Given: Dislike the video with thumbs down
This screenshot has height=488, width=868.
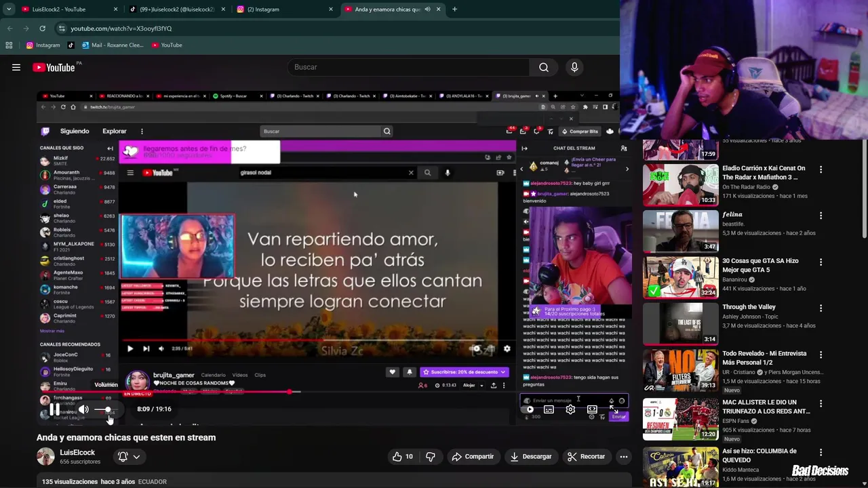Looking at the screenshot, I should 430,457.
